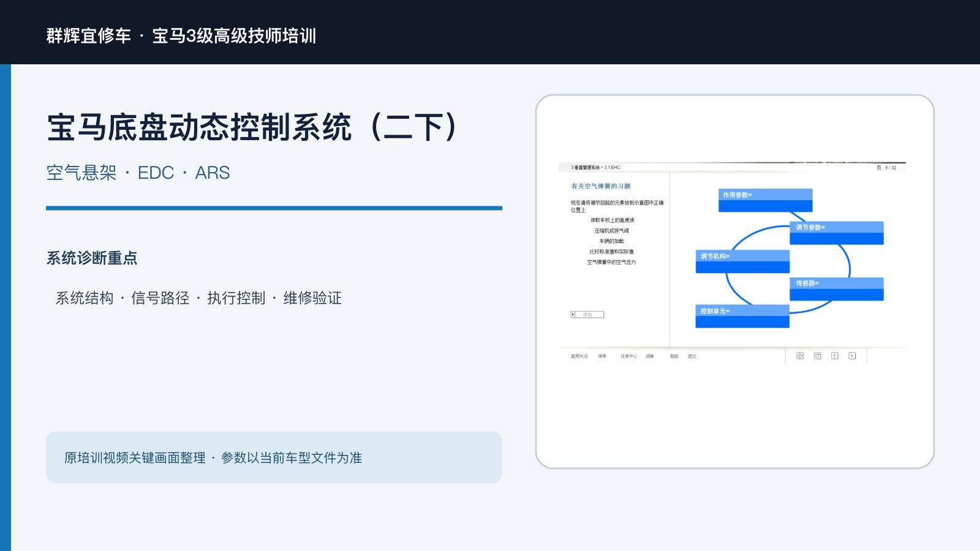
Task: Select the 传感器= box in the diagram
Action: click(837, 289)
